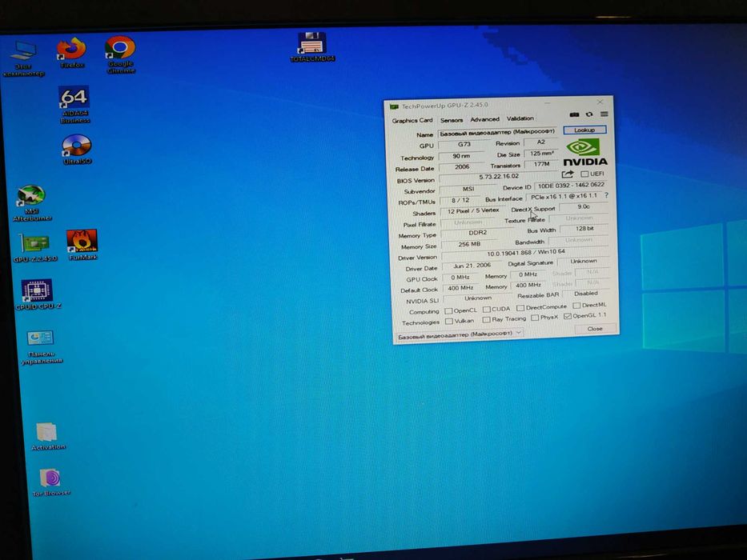Viewport: 747px width, 560px height.
Task: Toggle the OpenCL checkbox
Action: tap(448, 310)
